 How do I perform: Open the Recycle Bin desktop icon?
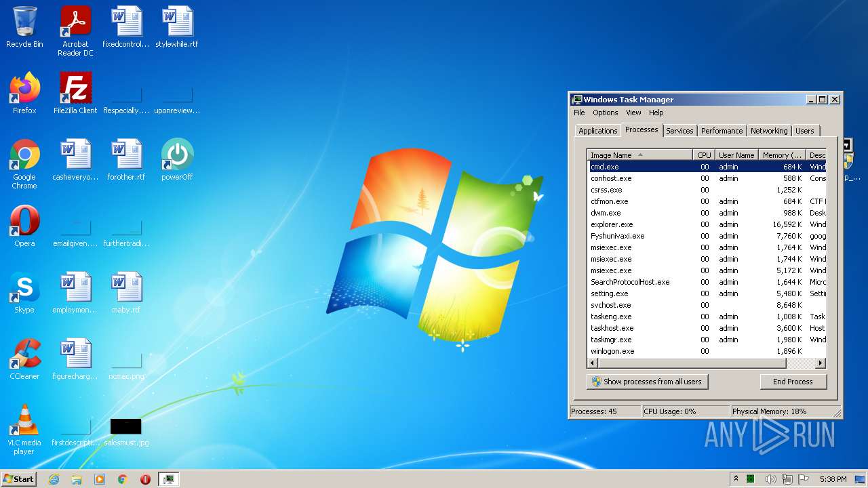(x=24, y=27)
